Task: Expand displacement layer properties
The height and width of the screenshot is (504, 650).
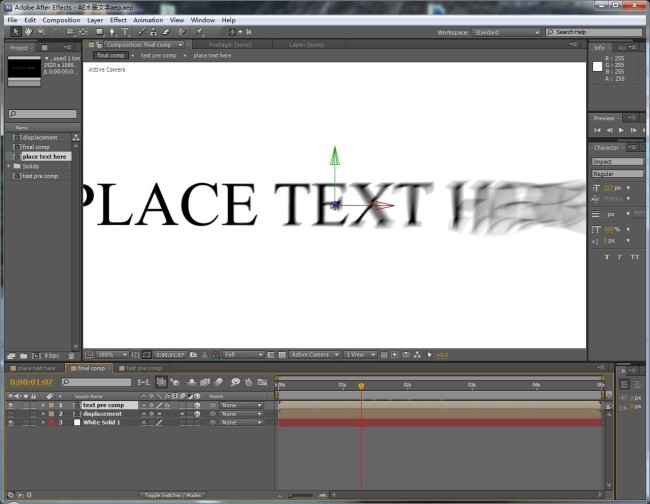Action: click(43, 414)
